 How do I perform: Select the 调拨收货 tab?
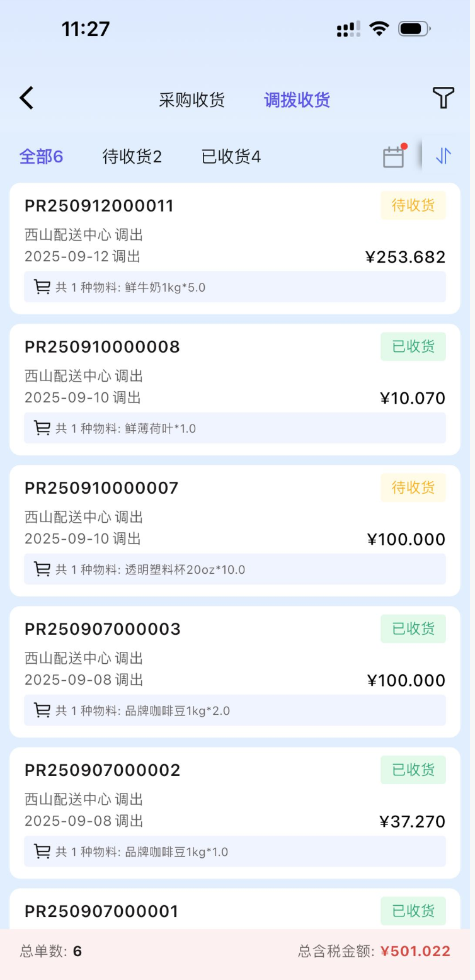297,100
